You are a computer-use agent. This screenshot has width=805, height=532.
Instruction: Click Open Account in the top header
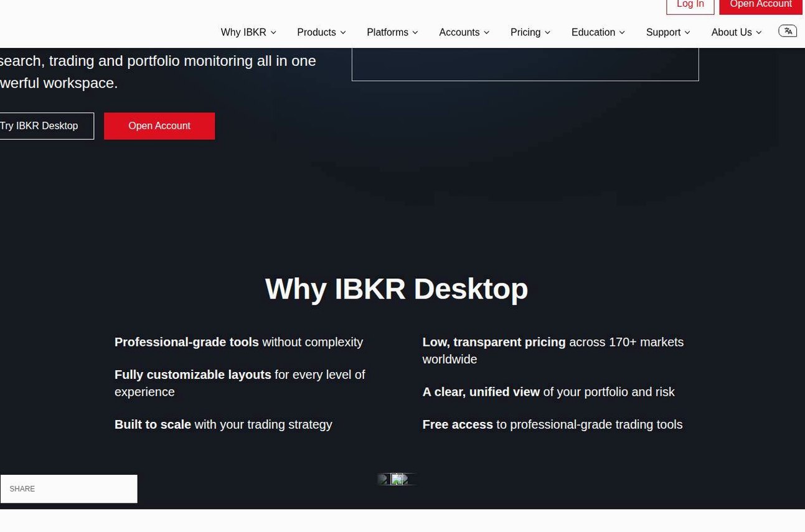[x=761, y=6]
